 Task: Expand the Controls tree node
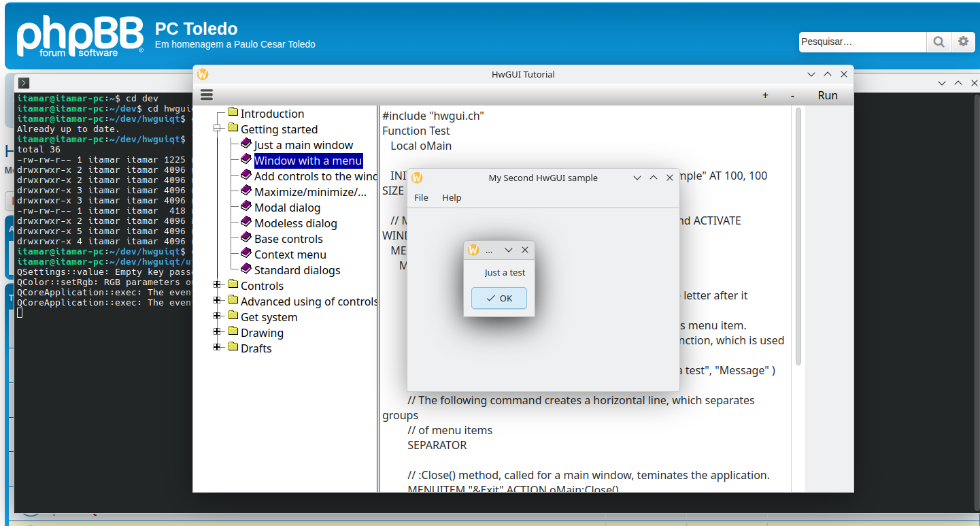218,285
